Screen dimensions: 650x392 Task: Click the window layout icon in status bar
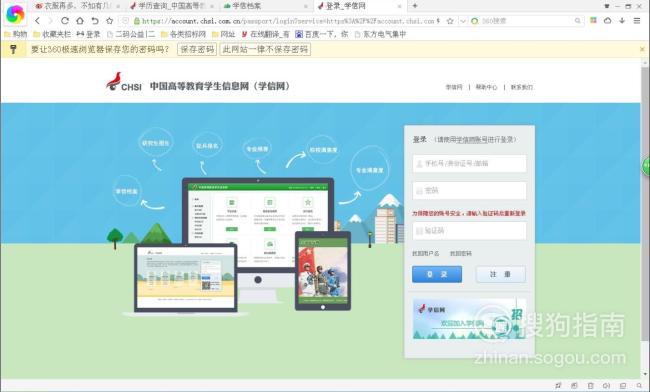pyautogui.click(x=623, y=386)
